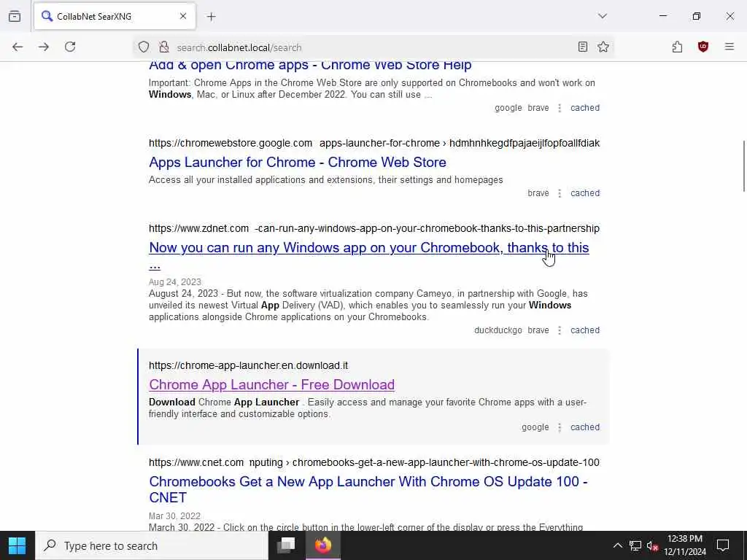Image resolution: width=747 pixels, height=560 pixels.
Task: Open the Windows Start menu
Action: coord(18,545)
